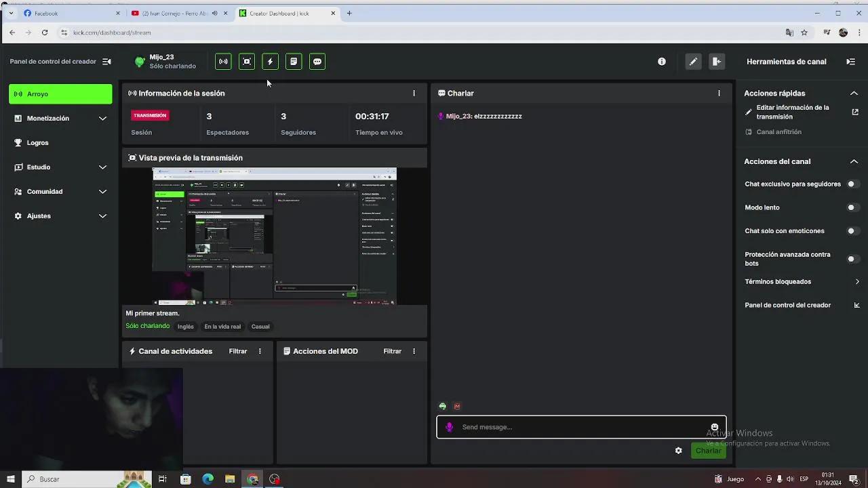
Task: Open options menu for Canal de actividades
Action: click(x=260, y=351)
